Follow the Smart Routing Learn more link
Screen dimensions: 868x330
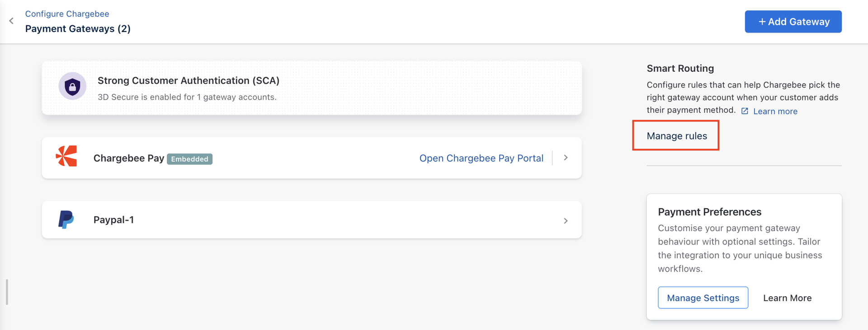click(x=775, y=111)
